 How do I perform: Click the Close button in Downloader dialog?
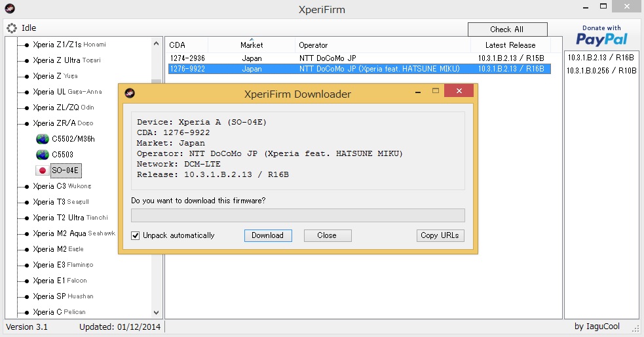coord(328,235)
